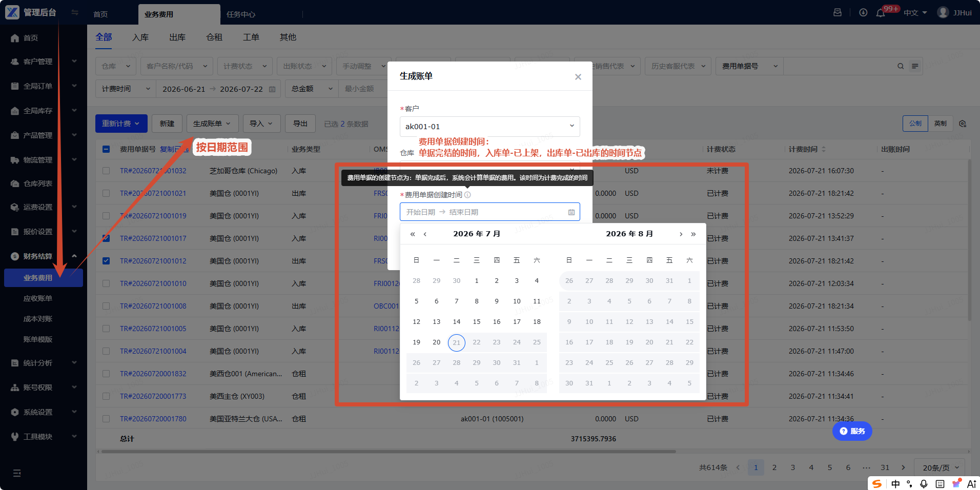This screenshot has width=980, height=490.
Task: Open the 历史客服代表 filter dropdown
Action: point(678,66)
